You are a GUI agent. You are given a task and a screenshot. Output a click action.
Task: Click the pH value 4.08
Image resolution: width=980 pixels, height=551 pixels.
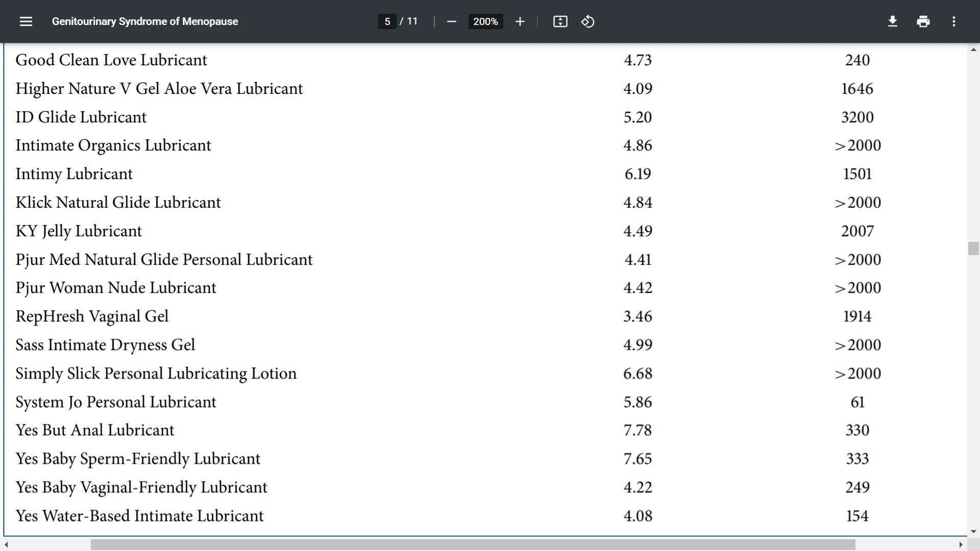[638, 516]
